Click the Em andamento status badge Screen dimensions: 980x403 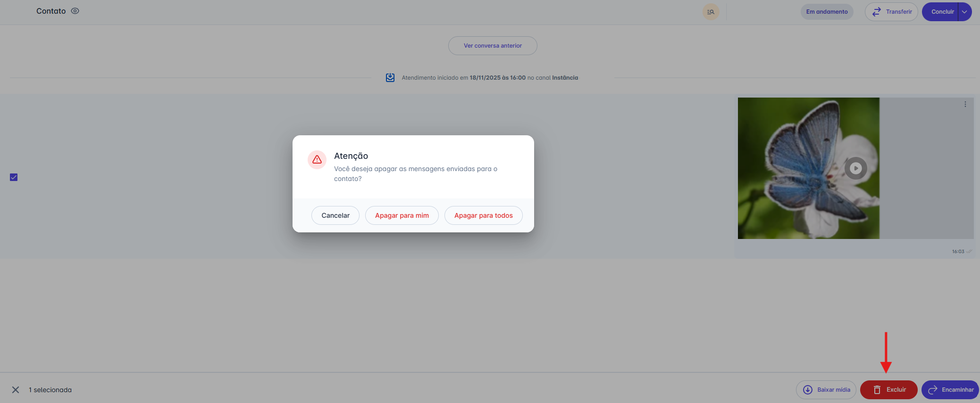pyautogui.click(x=827, y=12)
